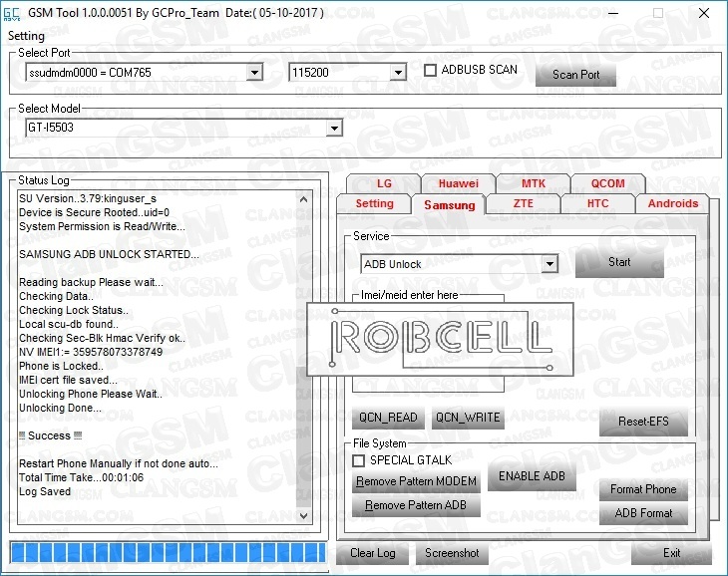
Task: Click 'SU Version..3.79:kinguser_s' log line
Action: [88, 198]
